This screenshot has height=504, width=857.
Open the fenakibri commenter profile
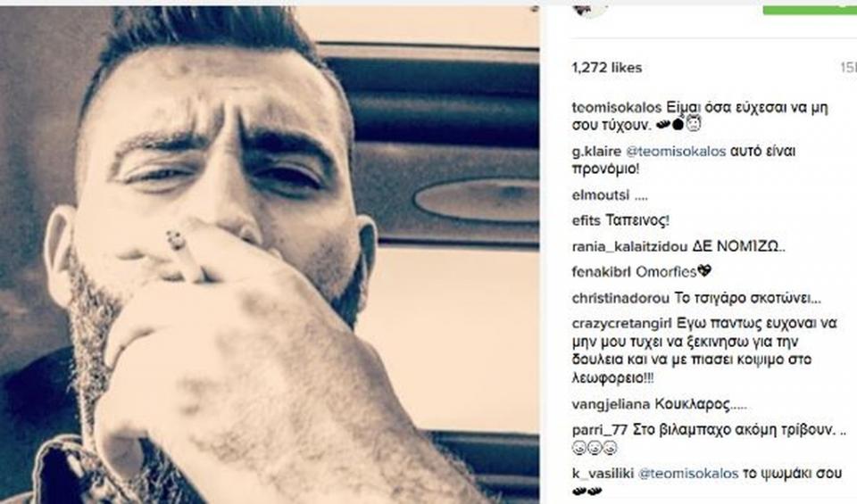pyautogui.click(x=601, y=272)
